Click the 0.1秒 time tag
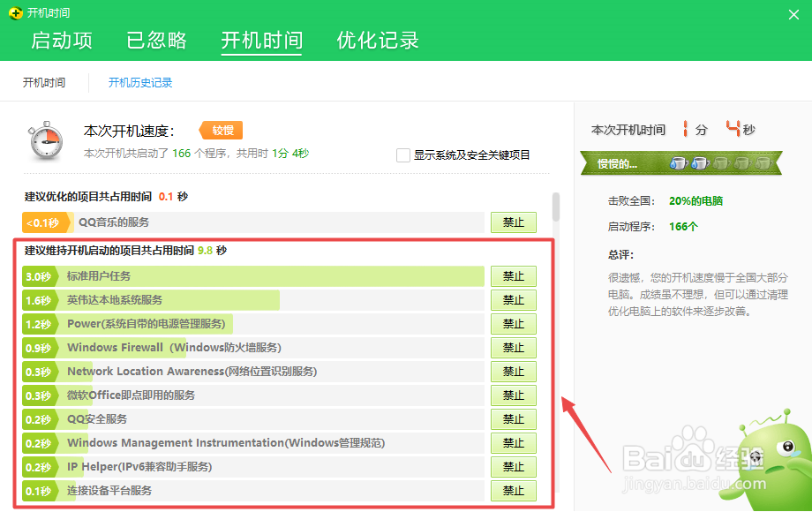The image size is (812, 512). point(40,491)
